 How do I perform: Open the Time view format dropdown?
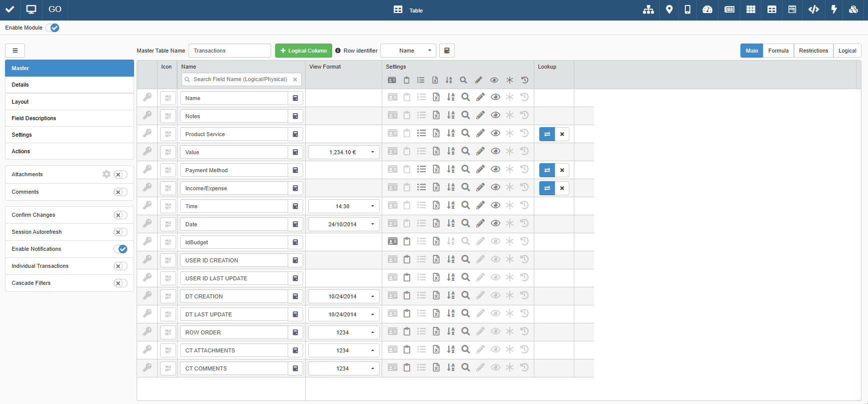(x=344, y=206)
